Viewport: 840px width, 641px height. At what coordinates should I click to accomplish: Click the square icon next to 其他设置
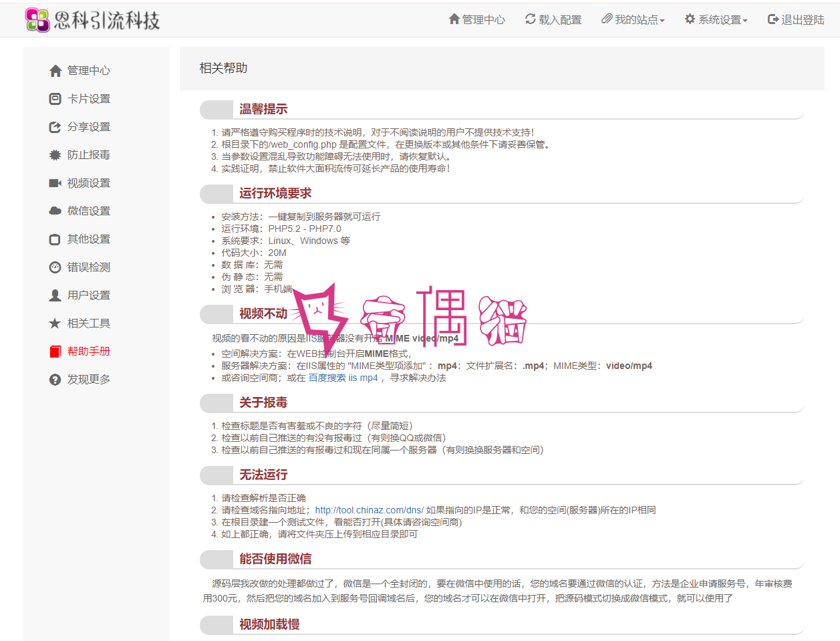(55, 239)
